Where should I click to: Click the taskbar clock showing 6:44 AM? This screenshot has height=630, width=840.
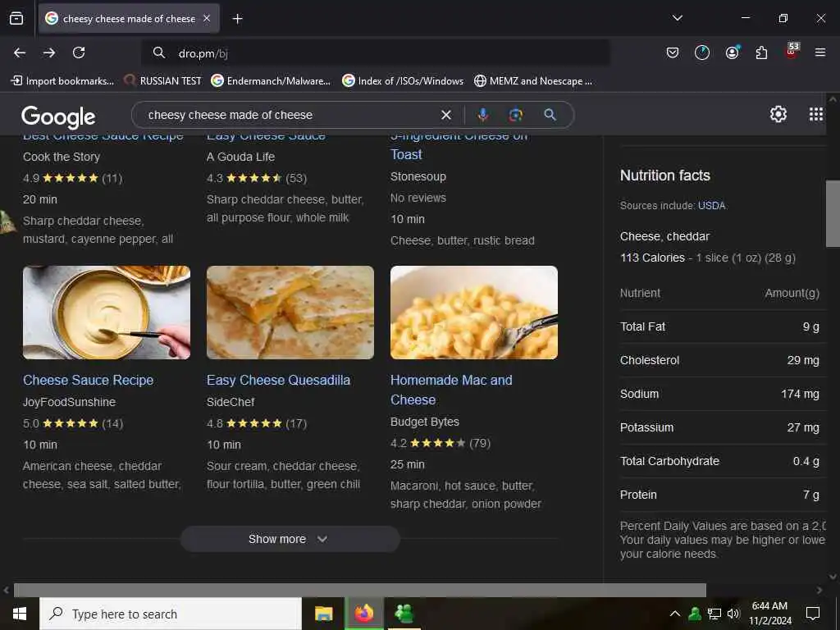pos(769,614)
